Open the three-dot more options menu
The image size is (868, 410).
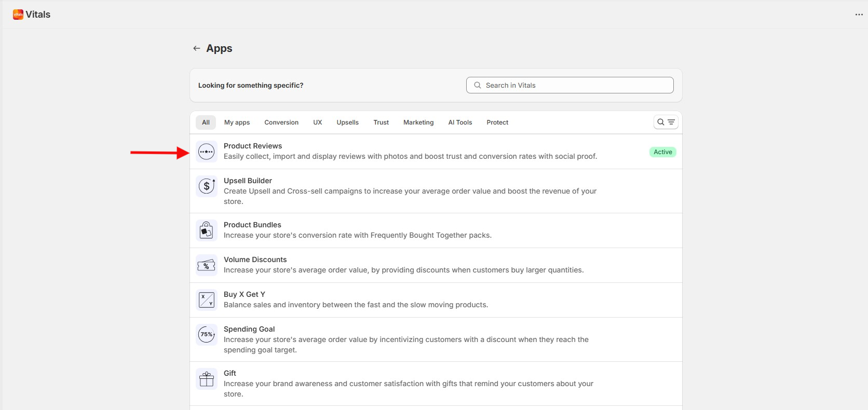859,15
